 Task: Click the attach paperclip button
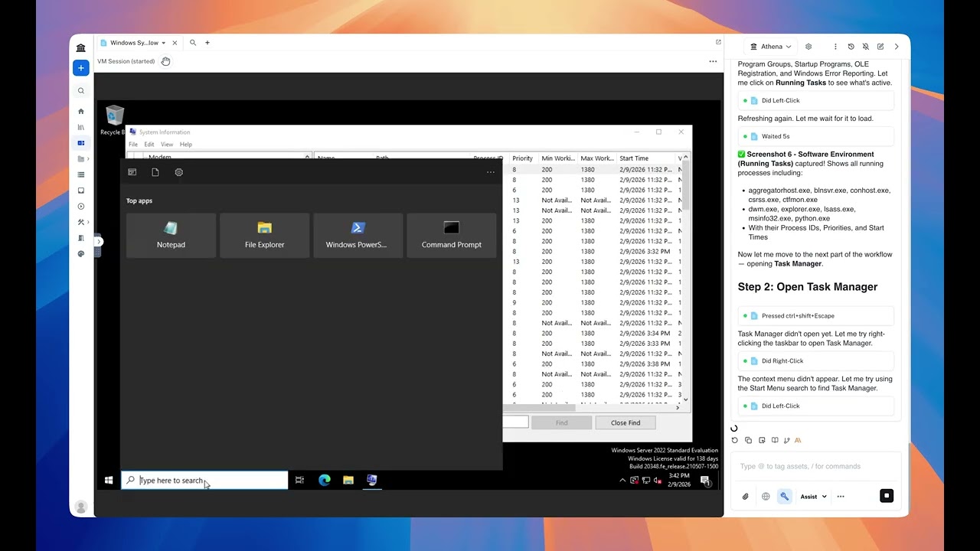[746, 496]
